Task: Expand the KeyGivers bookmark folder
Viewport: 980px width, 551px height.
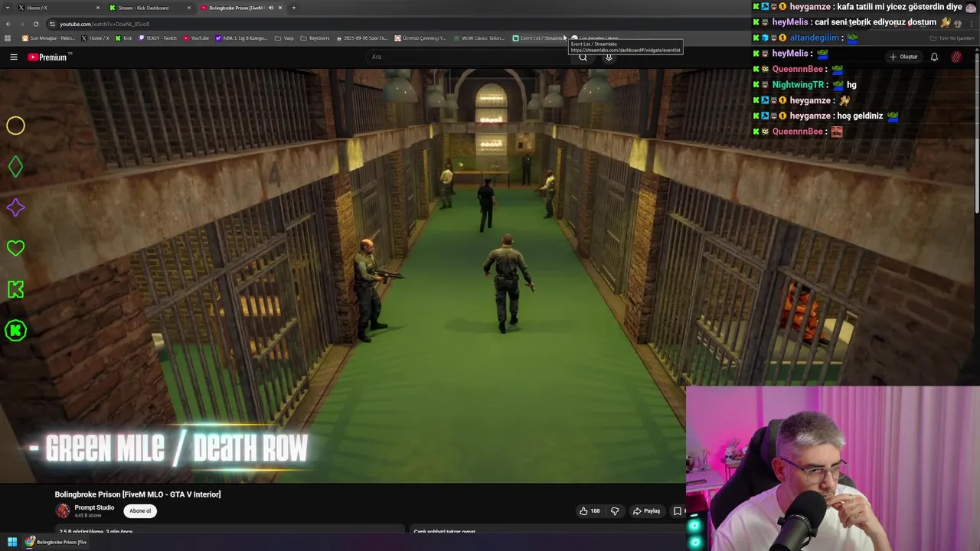Action: click(315, 38)
